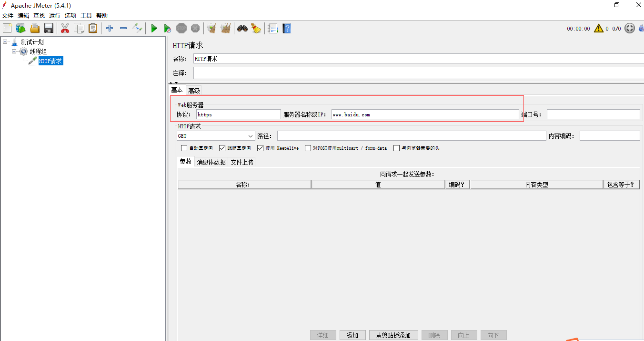Open Help with question mark book icon
644x341 pixels.
coord(286,28)
